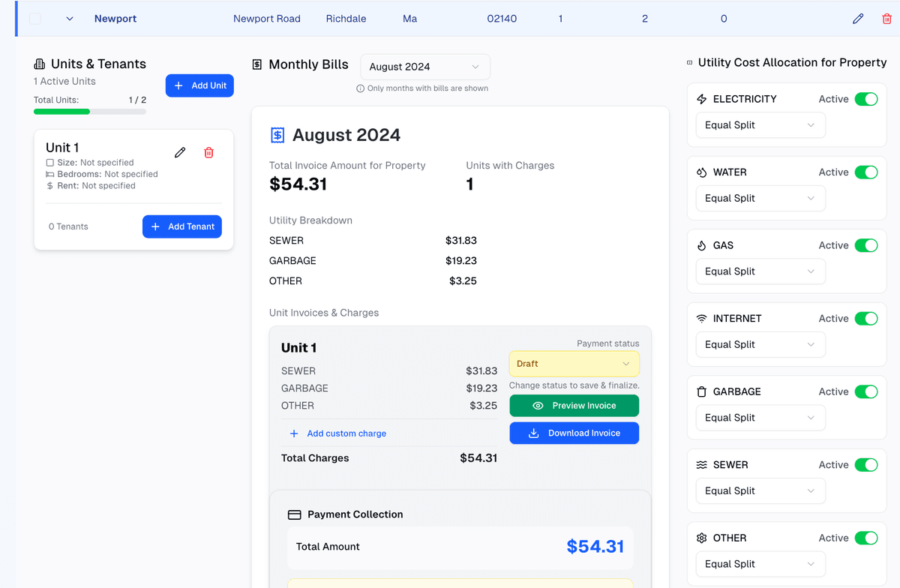The width and height of the screenshot is (900, 588).
Task: Click the info icon beside months note
Action: click(x=361, y=88)
